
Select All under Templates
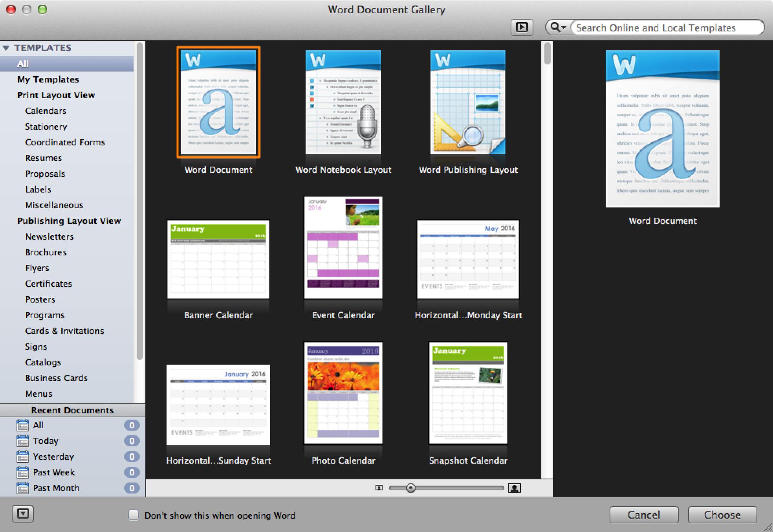tap(67, 64)
